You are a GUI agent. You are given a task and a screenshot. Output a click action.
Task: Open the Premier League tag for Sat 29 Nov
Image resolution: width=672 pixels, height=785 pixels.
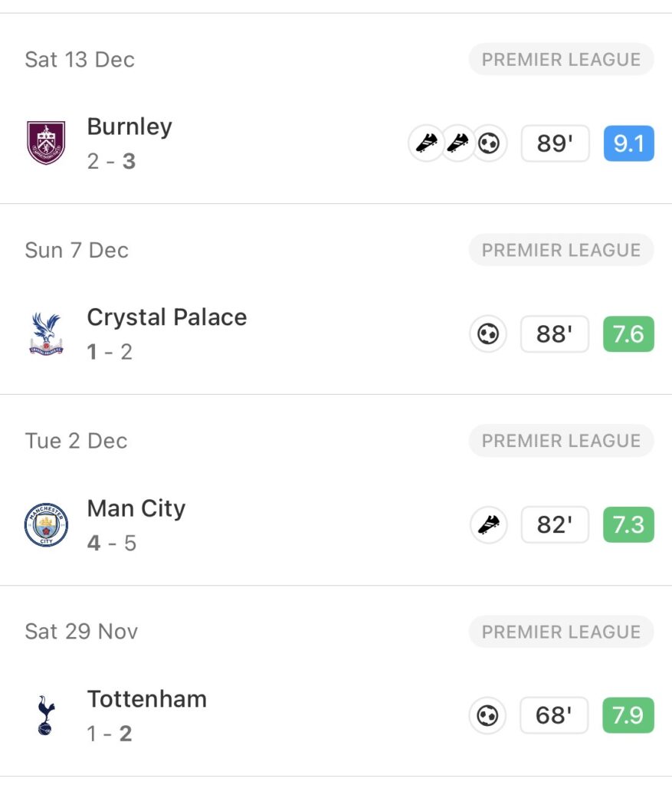[561, 632]
